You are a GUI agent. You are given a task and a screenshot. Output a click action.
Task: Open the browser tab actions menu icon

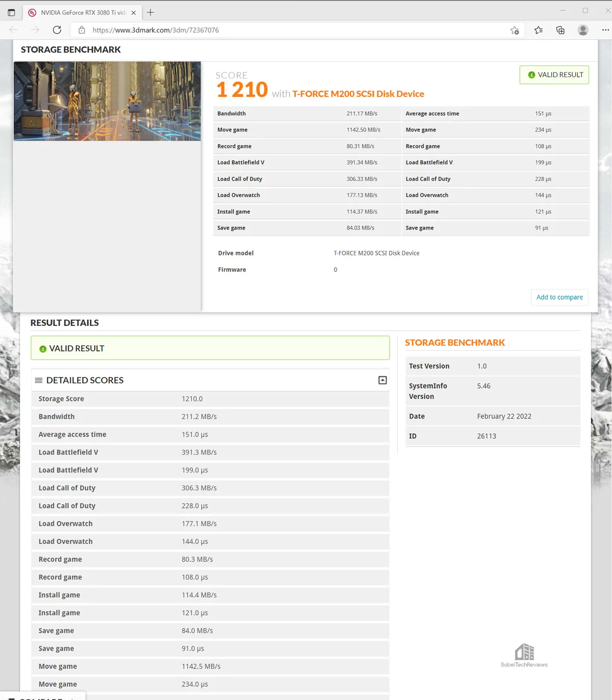pos(11,12)
